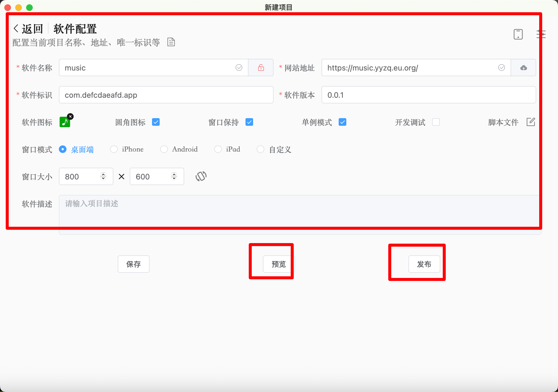Select the iPhone window mode

114,149
